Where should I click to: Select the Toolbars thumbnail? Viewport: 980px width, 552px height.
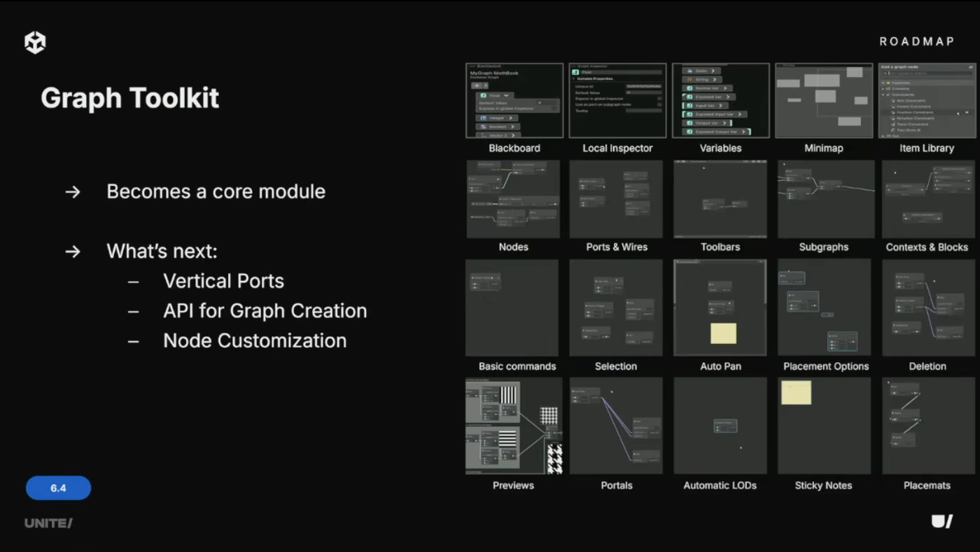coord(720,199)
